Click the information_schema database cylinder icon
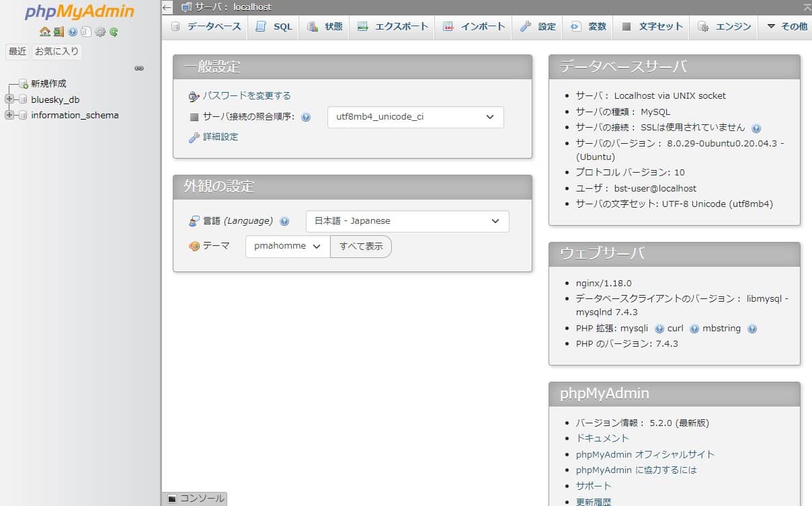 pyautogui.click(x=23, y=116)
